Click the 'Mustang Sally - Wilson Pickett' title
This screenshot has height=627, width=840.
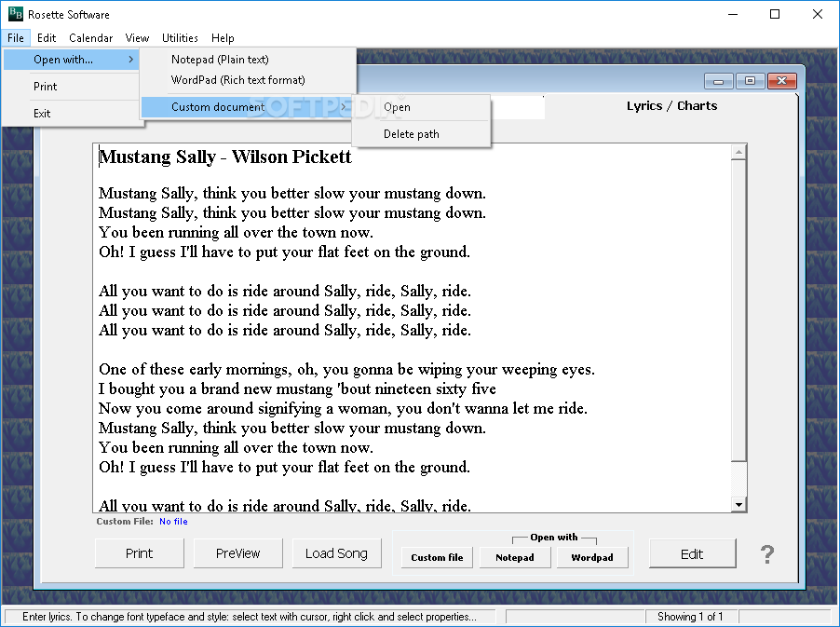click(225, 157)
